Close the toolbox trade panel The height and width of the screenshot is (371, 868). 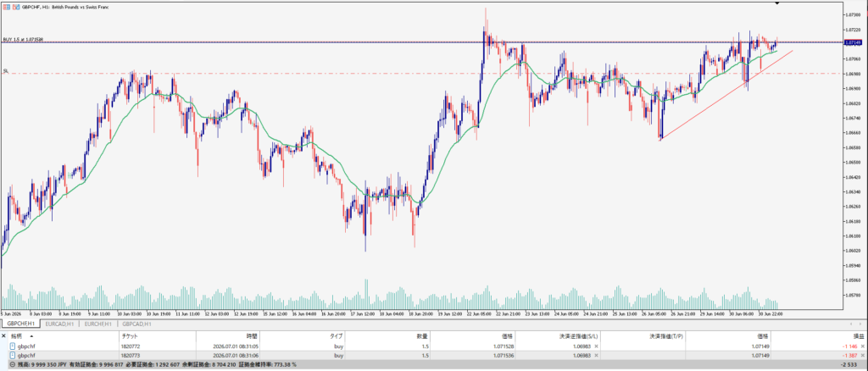(3, 335)
